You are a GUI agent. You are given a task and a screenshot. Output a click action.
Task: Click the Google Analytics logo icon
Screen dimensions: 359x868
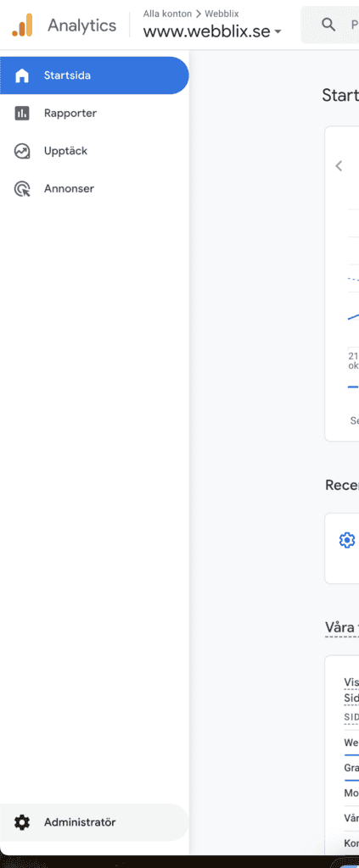22,25
